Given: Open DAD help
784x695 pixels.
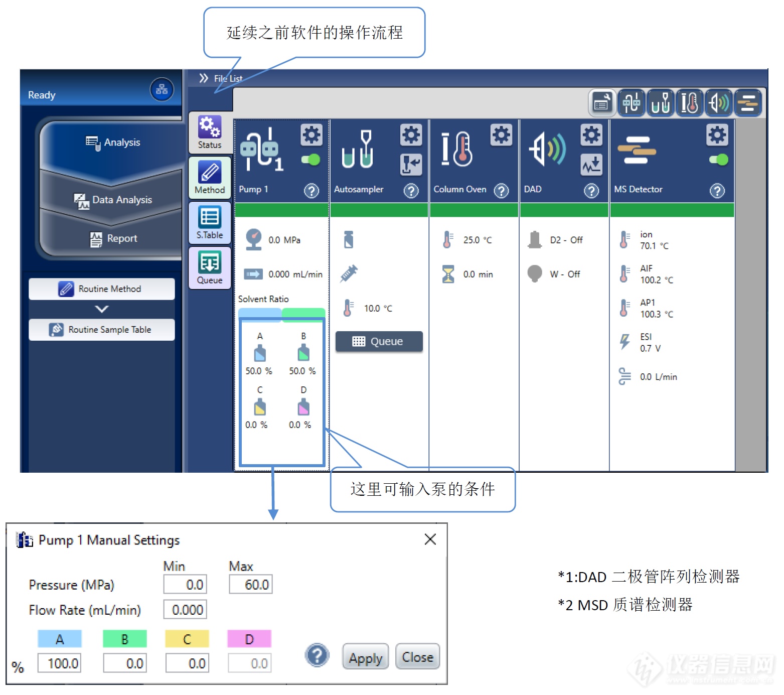Looking at the screenshot, I should [x=592, y=191].
